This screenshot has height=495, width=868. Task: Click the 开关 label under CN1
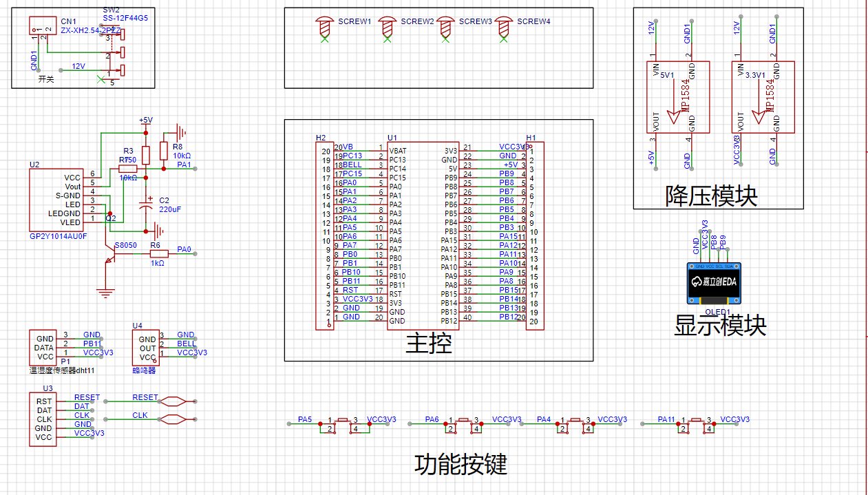pyautogui.click(x=45, y=80)
